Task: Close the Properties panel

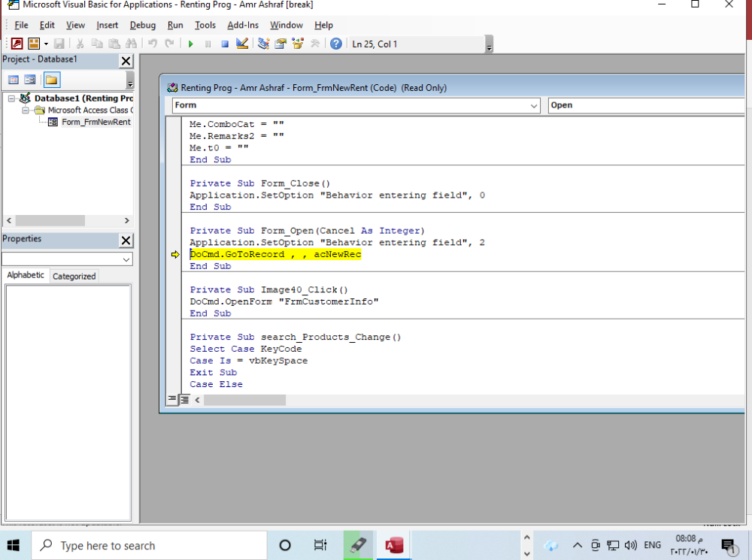Action: (126, 241)
